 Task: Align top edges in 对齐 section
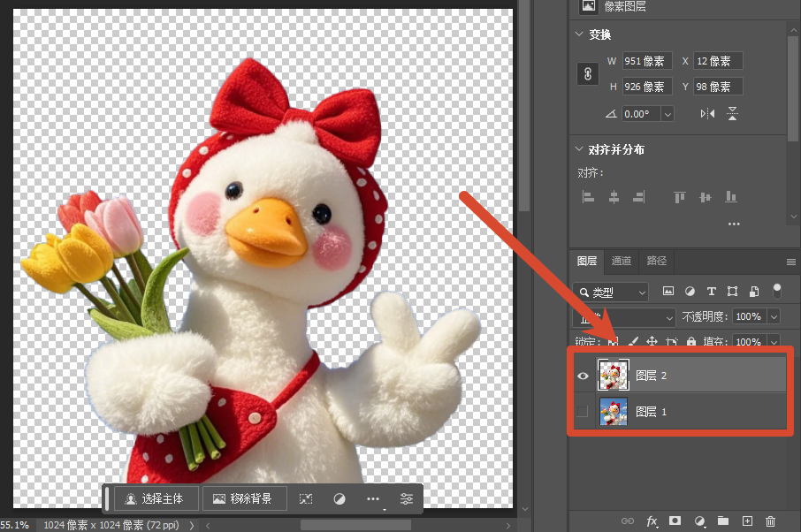point(679,196)
